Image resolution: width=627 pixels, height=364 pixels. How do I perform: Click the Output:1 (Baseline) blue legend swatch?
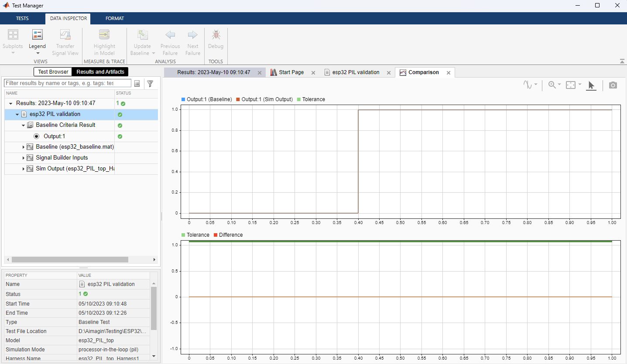click(183, 99)
